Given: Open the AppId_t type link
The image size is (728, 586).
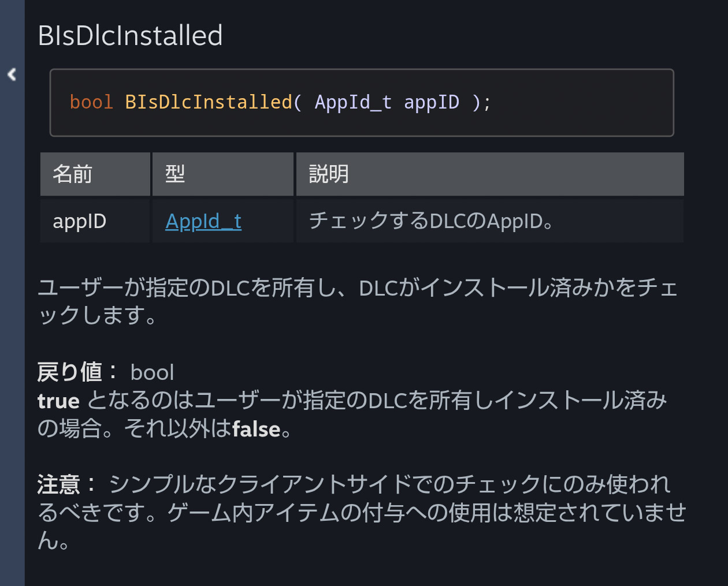Looking at the screenshot, I should click(x=203, y=221).
